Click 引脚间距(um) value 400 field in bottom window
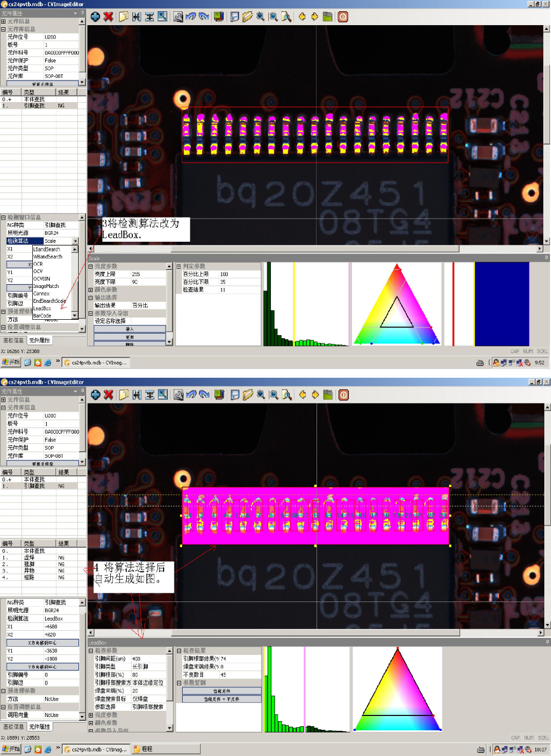This screenshot has width=551, height=756. [148, 658]
